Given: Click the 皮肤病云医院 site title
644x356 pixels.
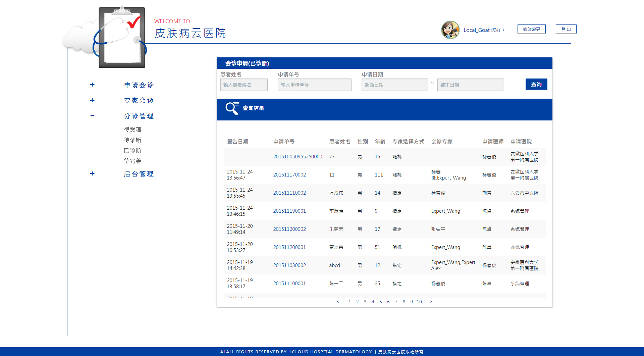Looking at the screenshot, I should 190,33.
